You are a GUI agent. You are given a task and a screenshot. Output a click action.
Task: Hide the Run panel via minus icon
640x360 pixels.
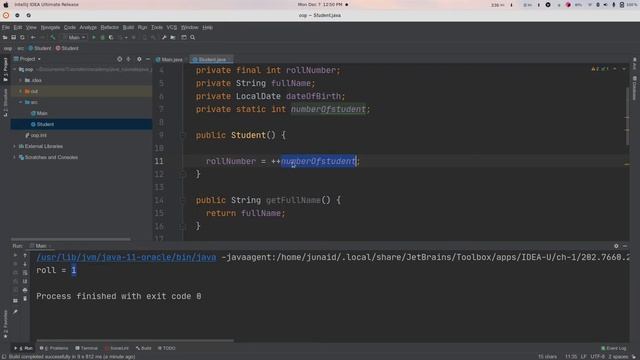click(x=624, y=246)
